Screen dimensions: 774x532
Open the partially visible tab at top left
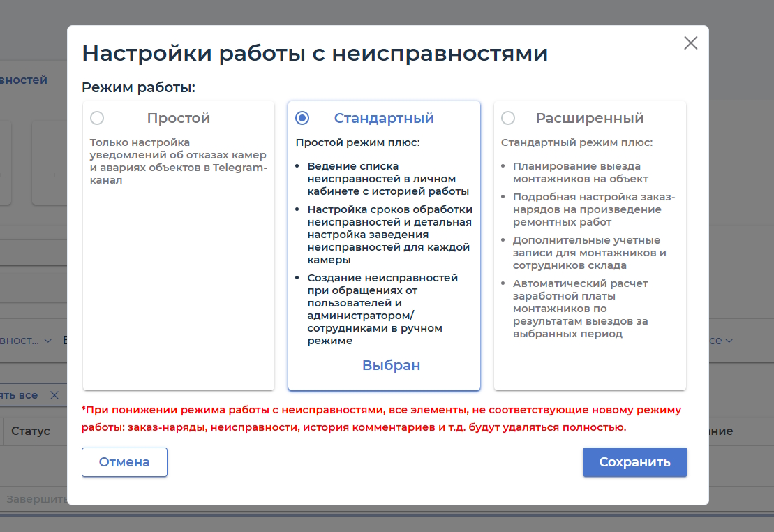pyautogui.click(x=24, y=80)
